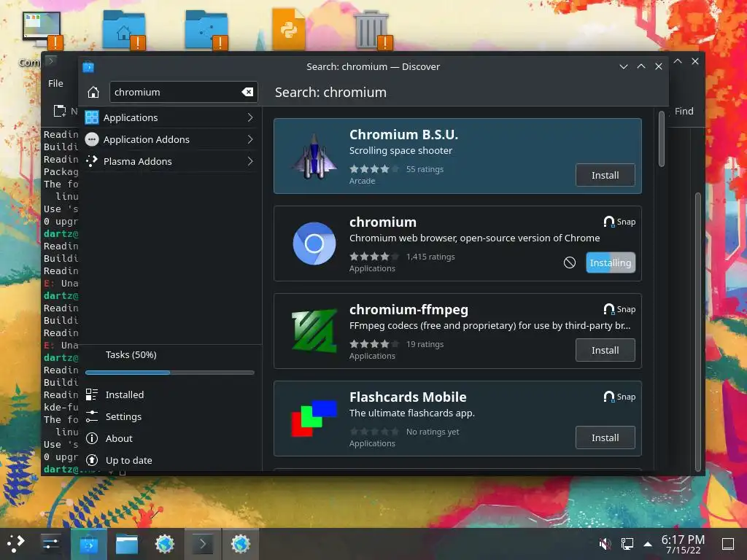Click the Plasma Addons category icon
The height and width of the screenshot is (560, 747).
(92, 161)
